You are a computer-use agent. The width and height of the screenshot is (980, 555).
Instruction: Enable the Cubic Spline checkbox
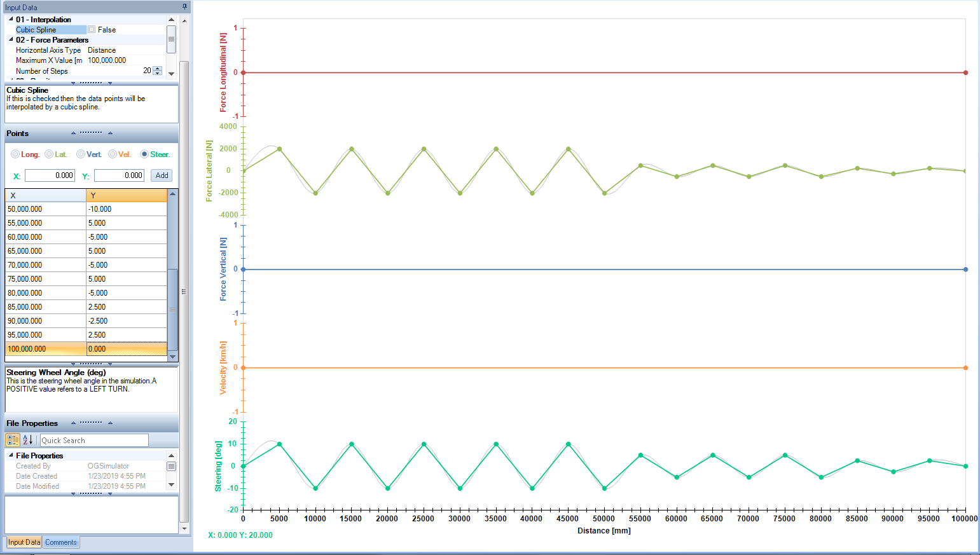click(92, 30)
